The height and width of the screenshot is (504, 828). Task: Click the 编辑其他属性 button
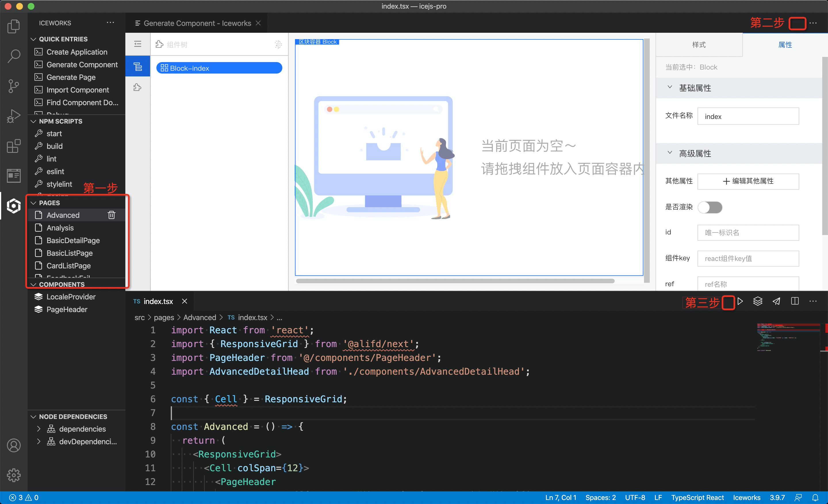(748, 181)
